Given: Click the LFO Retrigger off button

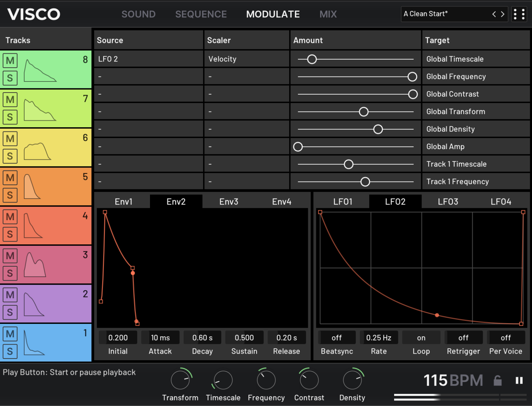Looking at the screenshot, I should (x=463, y=338).
